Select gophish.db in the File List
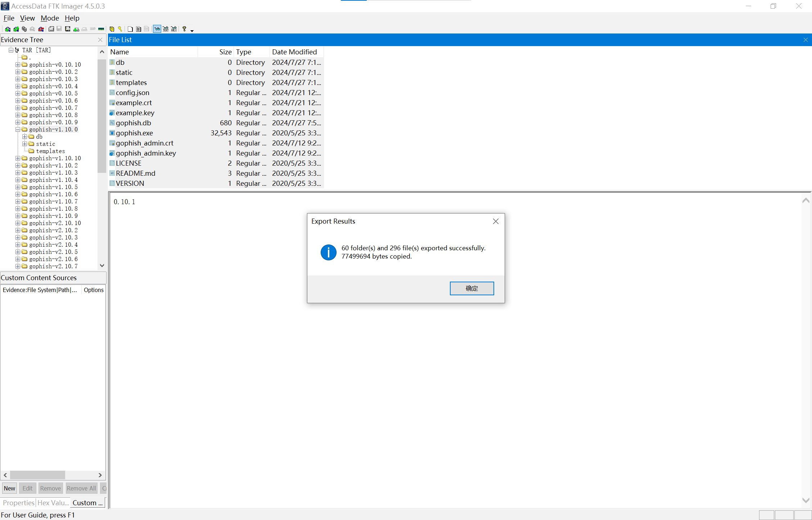Screen dimensions: 812x520 click(x=216, y=123)
